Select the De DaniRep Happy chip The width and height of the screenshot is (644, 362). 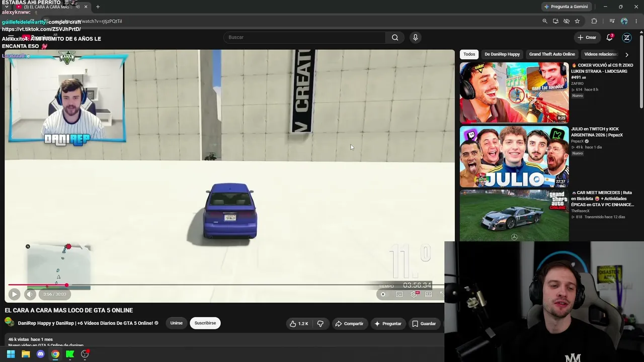(x=502, y=54)
